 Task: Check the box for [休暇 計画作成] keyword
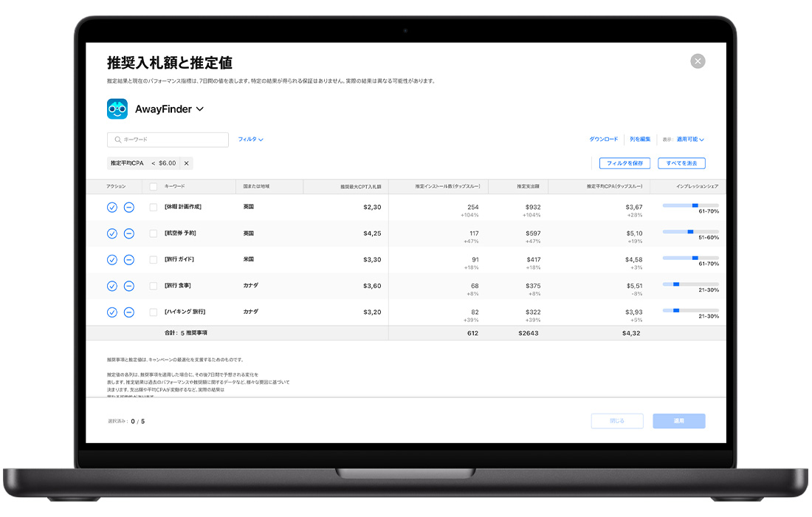[x=154, y=208]
